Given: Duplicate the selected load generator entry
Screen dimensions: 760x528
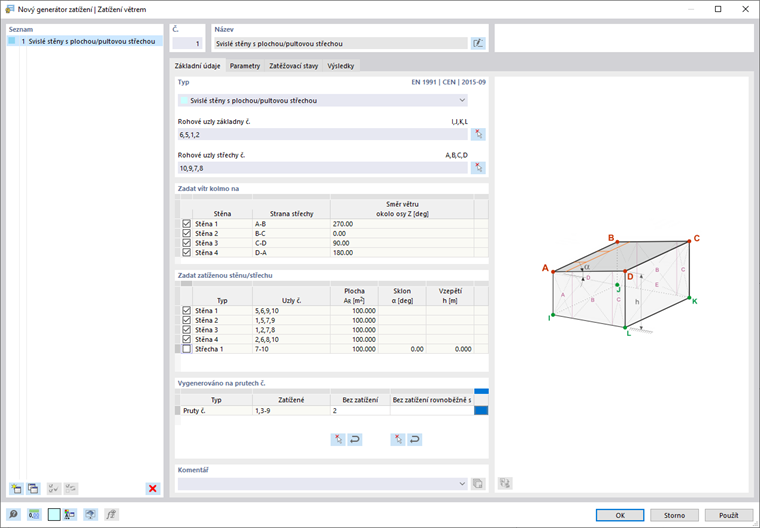Looking at the screenshot, I should pyautogui.click(x=33, y=488).
